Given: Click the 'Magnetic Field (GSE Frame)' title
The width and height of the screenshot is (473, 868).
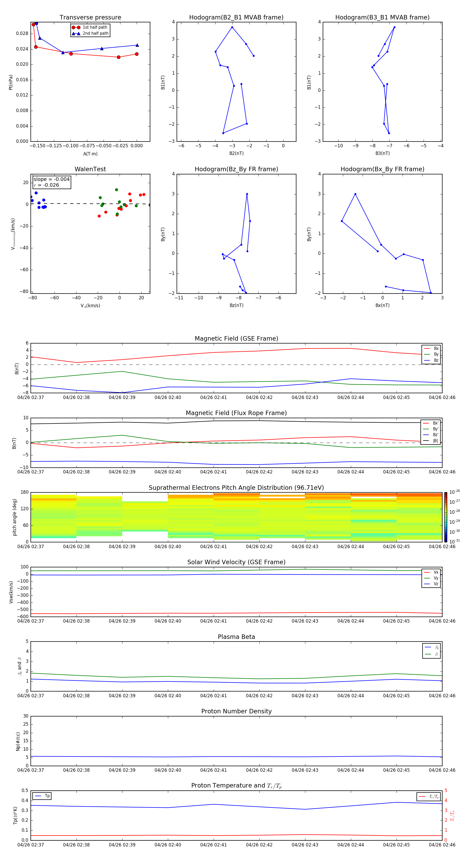Looking at the screenshot, I should [x=236, y=339].
